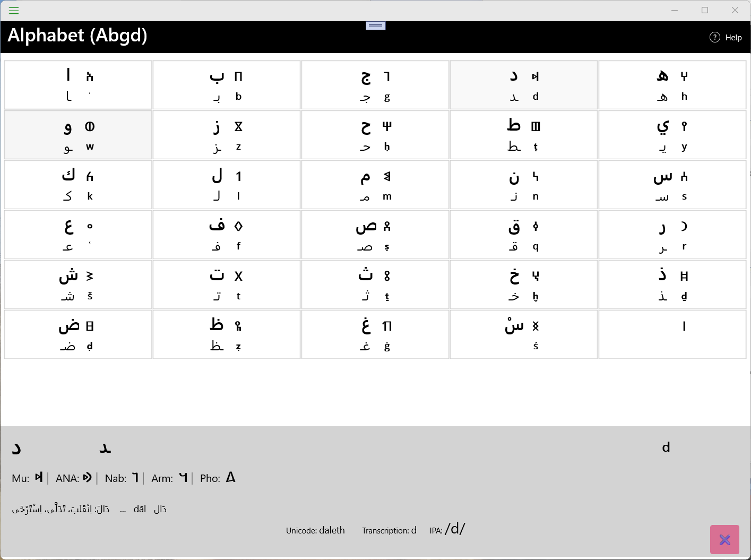Click the Mu: Musnad glyph in details
The height and width of the screenshot is (560, 751).
pos(39,477)
